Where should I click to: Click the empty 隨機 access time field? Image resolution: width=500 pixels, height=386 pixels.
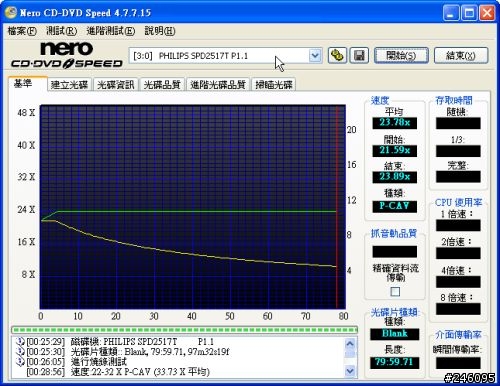458,123
